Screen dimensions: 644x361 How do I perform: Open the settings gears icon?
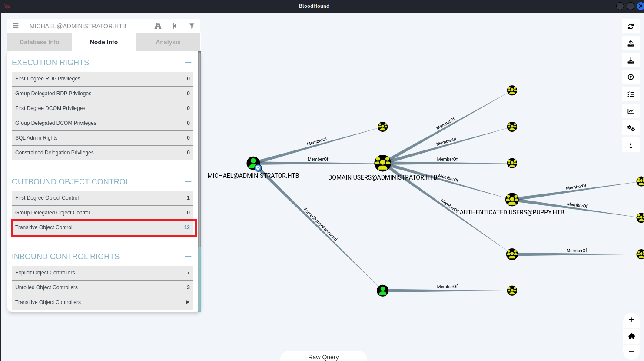(x=631, y=128)
